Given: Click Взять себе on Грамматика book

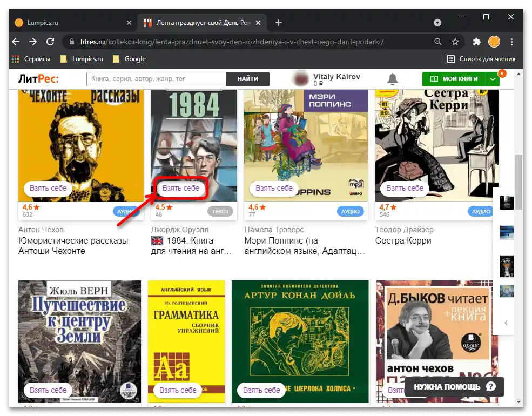Looking at the screenshot, I should 178,390.
